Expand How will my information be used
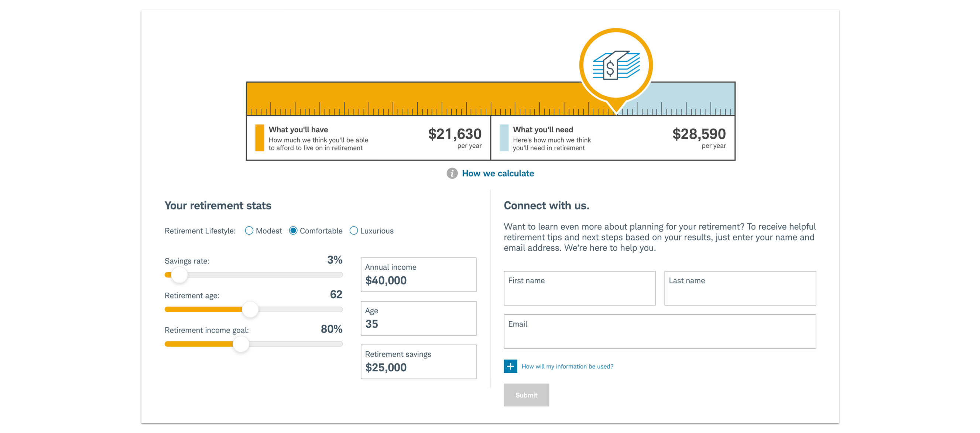980x433 pixels. pyautogui.click(x=567, y=366)
